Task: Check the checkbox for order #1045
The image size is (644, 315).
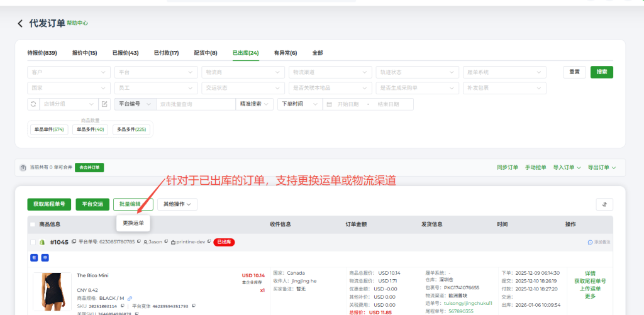Action: coord(33,242)
